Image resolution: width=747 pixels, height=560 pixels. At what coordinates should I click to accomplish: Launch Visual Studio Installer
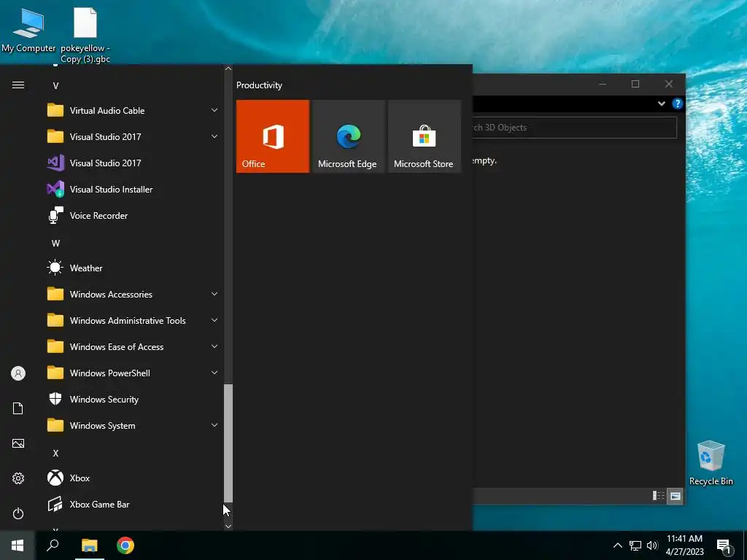[133, 189]
